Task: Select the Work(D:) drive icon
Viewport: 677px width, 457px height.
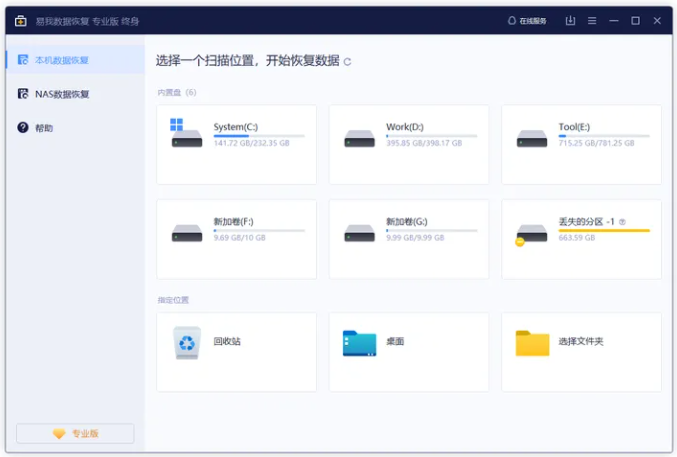Action: pos(359,138)
